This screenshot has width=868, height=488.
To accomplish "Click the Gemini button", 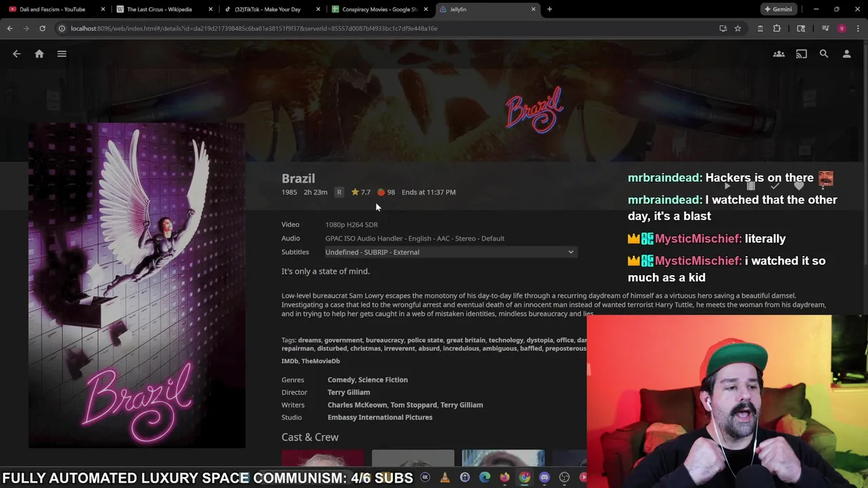I will coord(778,9).
